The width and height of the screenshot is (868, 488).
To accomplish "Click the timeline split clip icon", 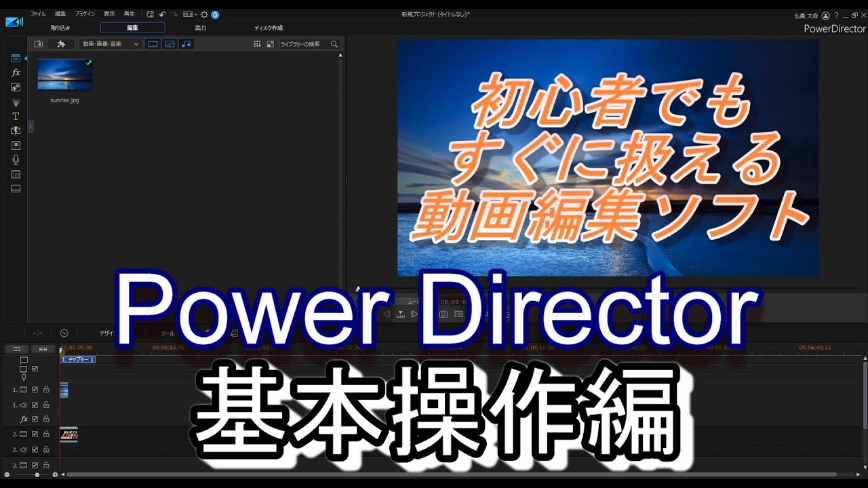I will tap(37, 333).
